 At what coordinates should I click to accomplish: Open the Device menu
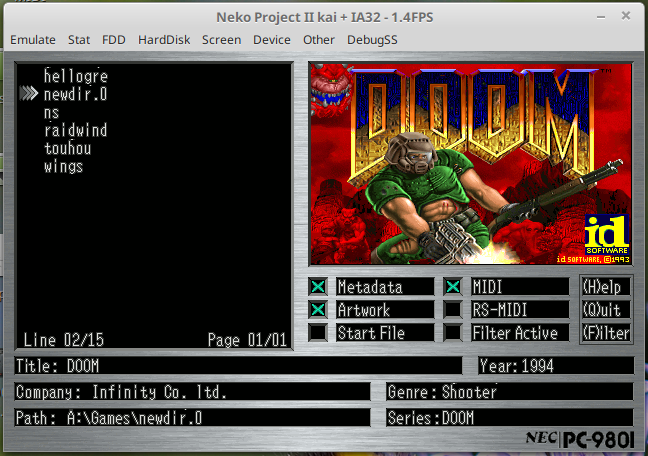click(x=272, y=40)
